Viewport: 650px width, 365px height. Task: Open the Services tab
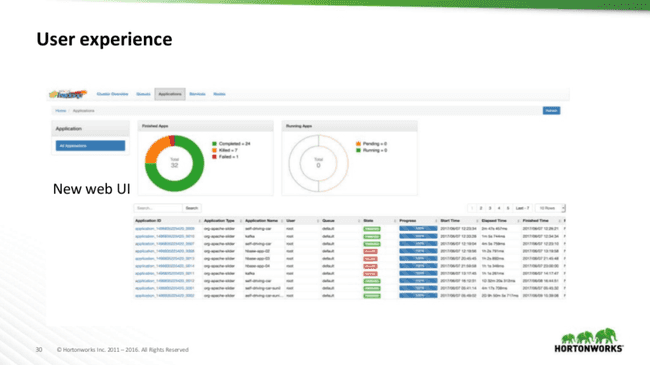click(x=197, y=94)
